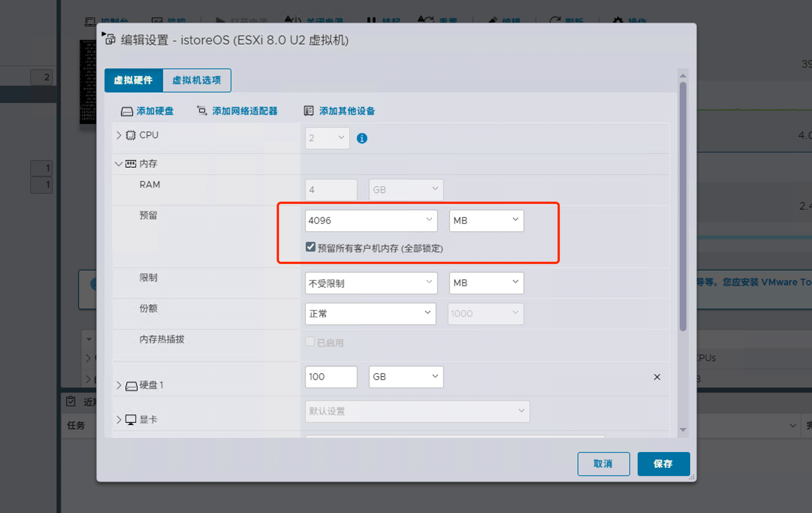Click the Add network adapter icon
The image size is (812, 513).
tap(202, 111)
